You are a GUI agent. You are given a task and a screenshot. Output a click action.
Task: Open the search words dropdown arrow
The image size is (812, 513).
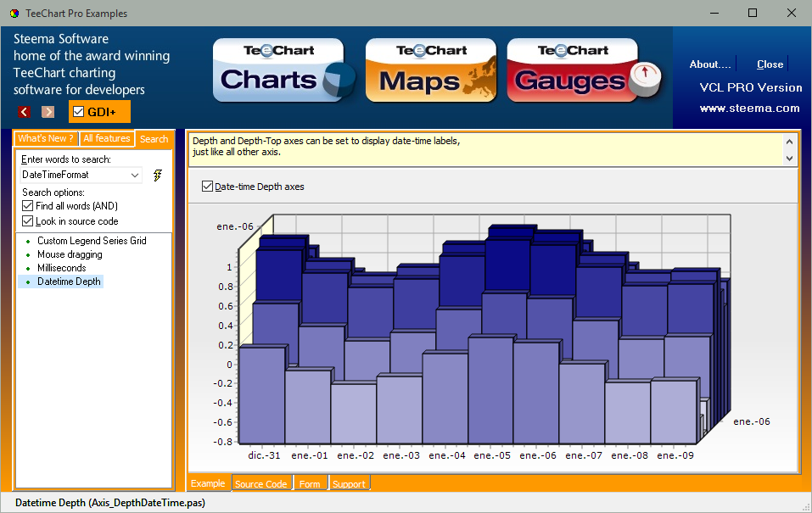pos(135,175)
